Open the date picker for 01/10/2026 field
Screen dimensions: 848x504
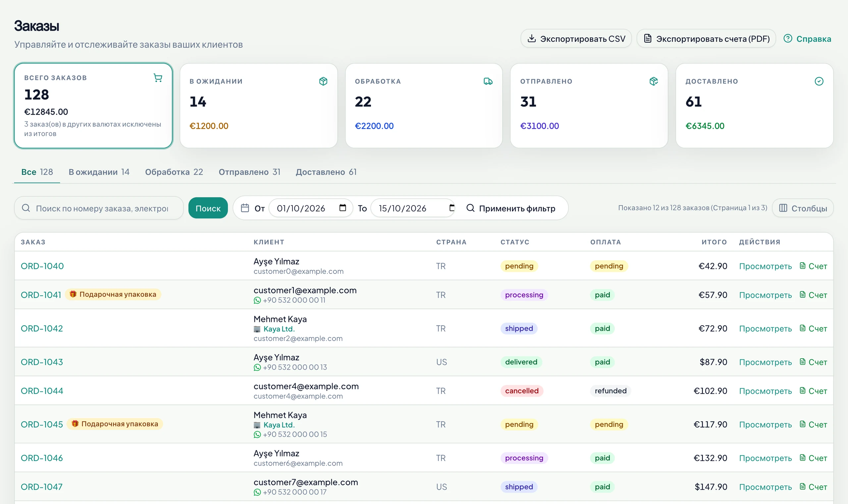click(x=343, y=208)
